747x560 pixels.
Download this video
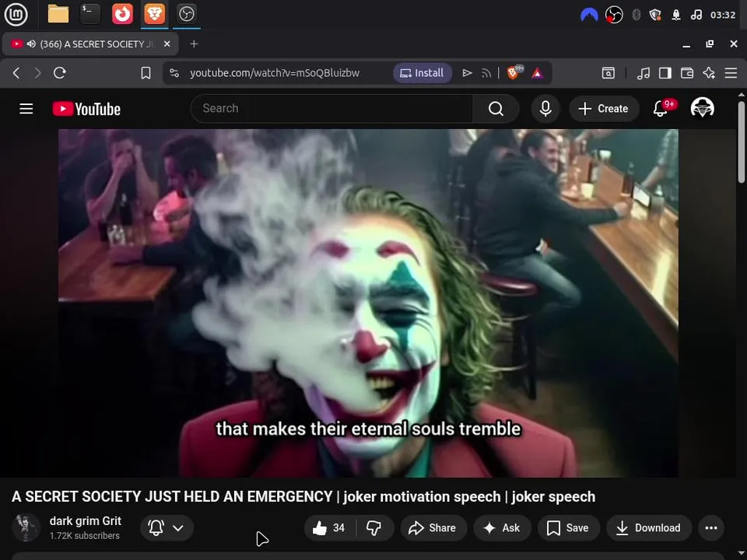(649, 527)
